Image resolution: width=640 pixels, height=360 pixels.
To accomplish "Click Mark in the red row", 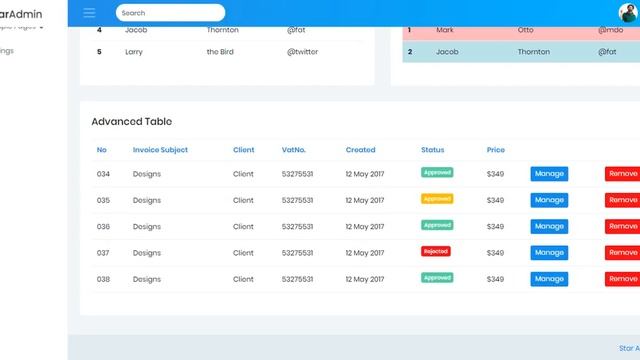I will 444,30.
